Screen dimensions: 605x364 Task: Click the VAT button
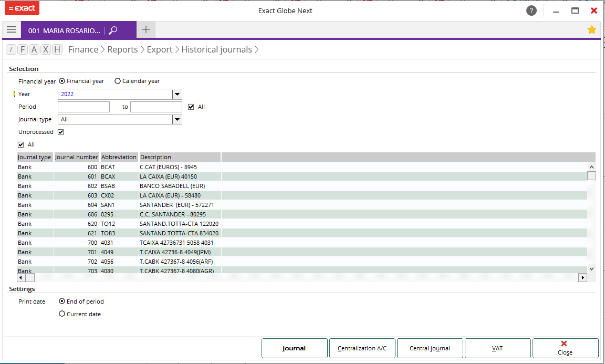coord(498,348)
